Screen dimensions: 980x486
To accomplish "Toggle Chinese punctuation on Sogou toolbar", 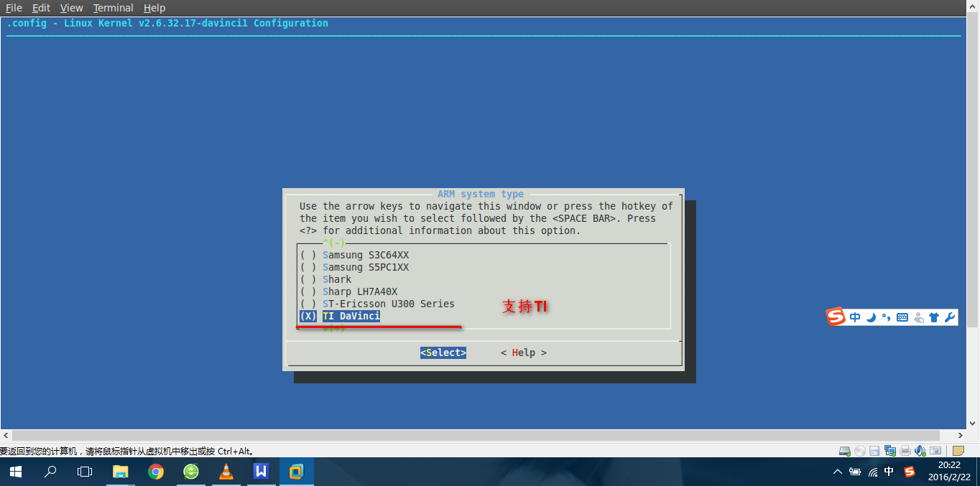I will coord(886,317).
